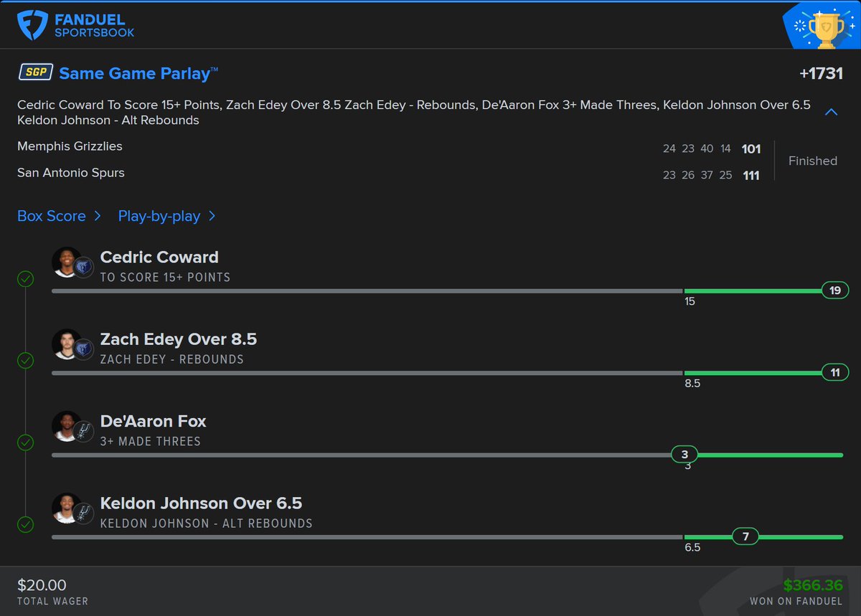This screenshot has height=616, width=861.
Task: Click the SGP badge icon
Action: (35, 73)
